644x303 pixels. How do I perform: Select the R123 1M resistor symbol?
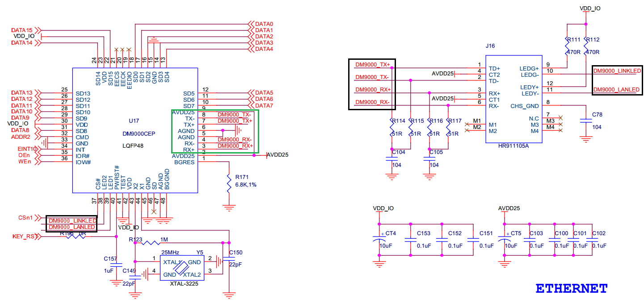(x=151, y=243)
